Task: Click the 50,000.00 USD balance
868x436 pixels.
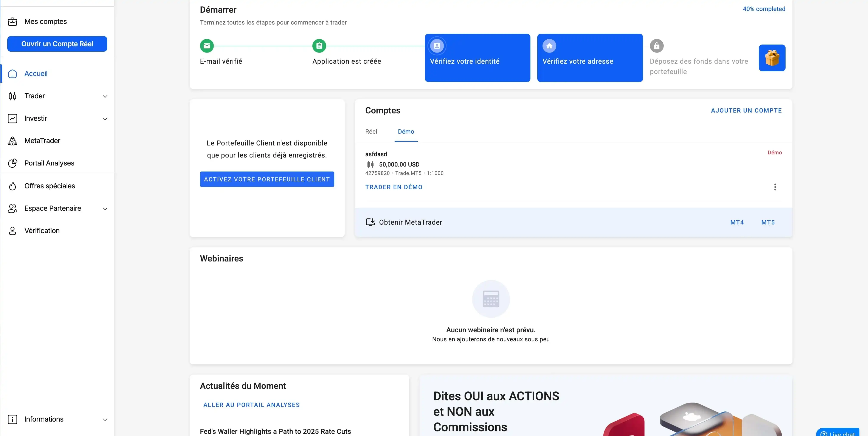Action: [x=399, y=164]
